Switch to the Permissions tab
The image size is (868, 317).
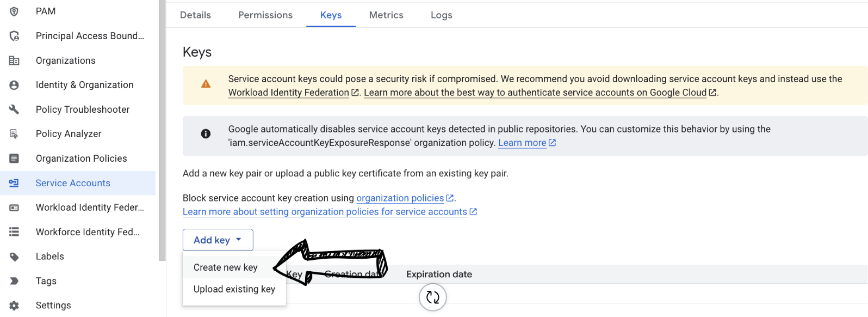(x=265, y=15)
